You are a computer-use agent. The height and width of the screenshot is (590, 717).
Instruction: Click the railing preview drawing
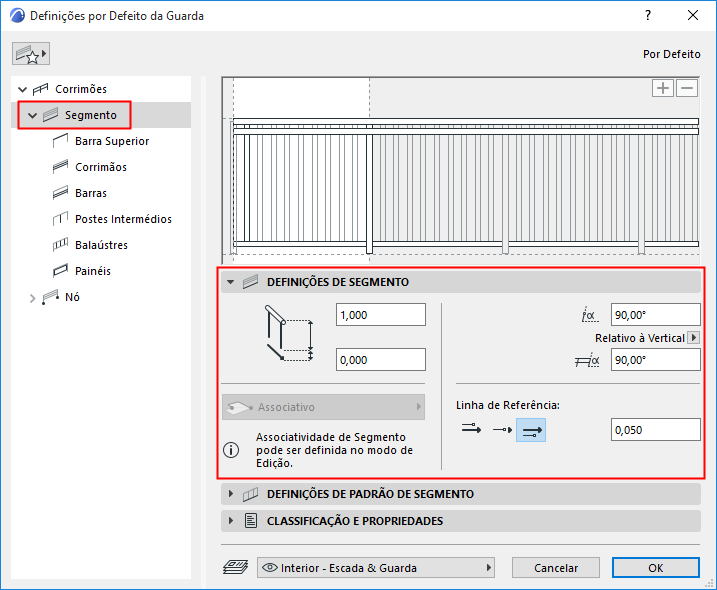pos(461,170)
